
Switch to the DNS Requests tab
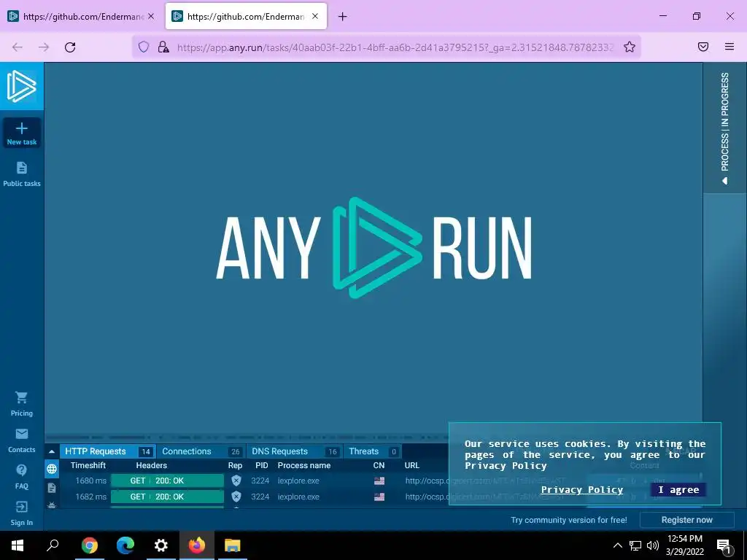[x=295, y=451]
